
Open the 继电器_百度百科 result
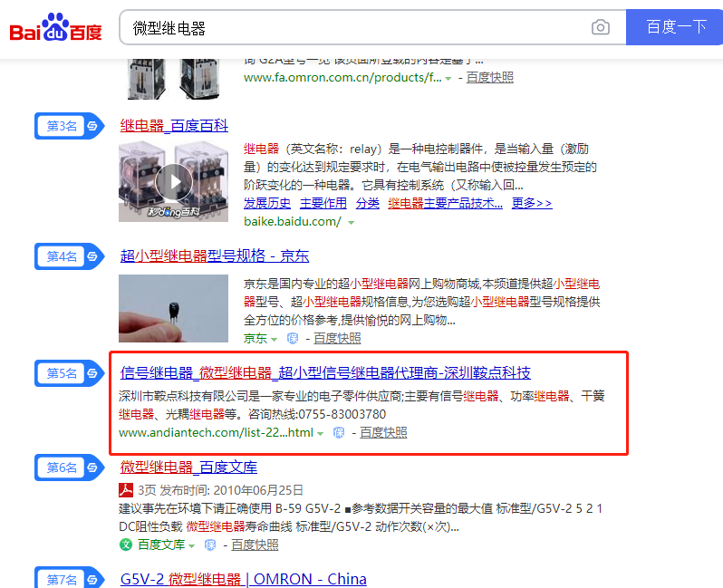pyautogui.click(x=174, y=125)
